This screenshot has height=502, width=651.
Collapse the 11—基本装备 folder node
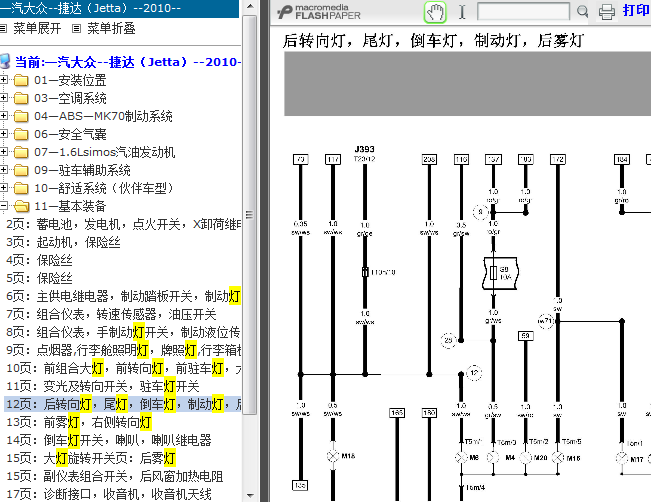click(3, 205)
